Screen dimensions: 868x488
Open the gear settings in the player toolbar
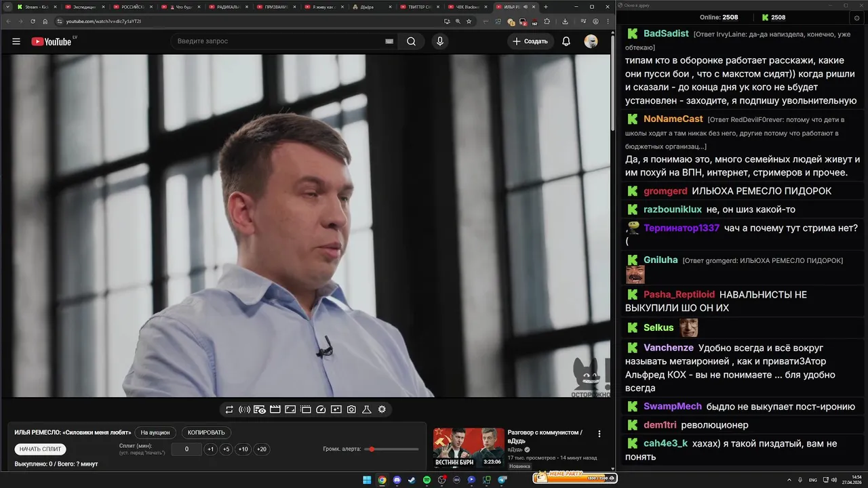(382, 409)
